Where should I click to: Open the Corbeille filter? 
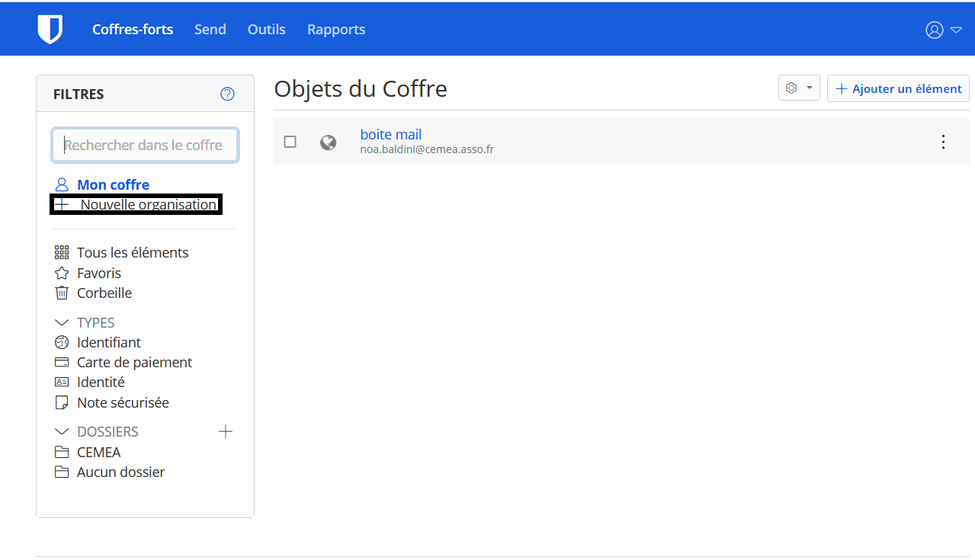(104, 293)
